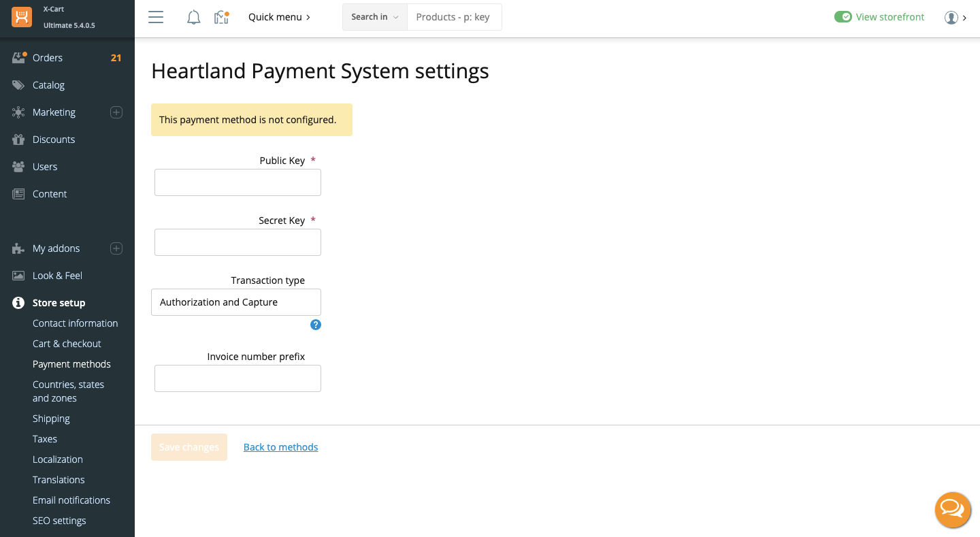Open the live chat bubble
The height and width of the screenshot is (537, 980).
point(952,509)
